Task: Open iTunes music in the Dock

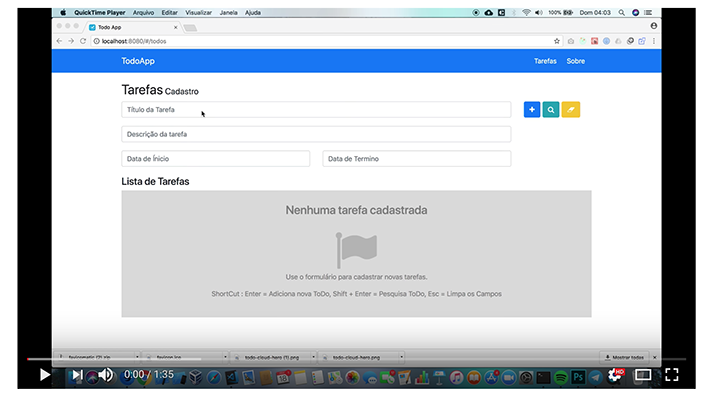Action: click(456, 377)
